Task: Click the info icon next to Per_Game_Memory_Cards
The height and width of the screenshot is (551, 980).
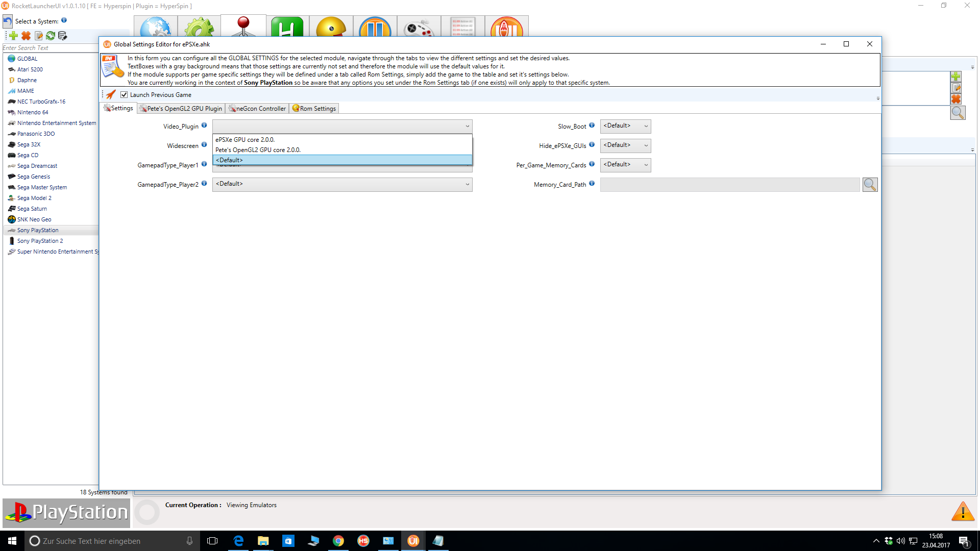Action: click(x=592, y=164)
